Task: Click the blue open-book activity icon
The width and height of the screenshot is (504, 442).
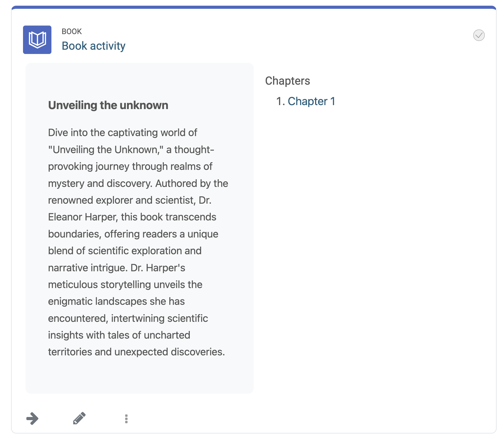Action: 37,40
